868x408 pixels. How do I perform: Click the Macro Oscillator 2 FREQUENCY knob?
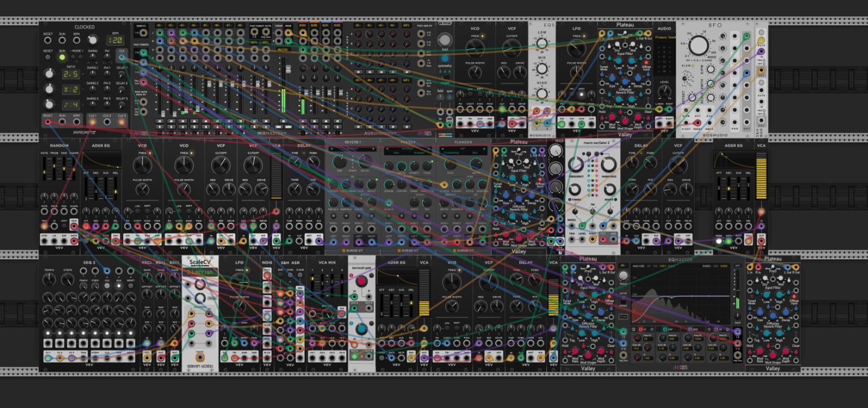(576, 164)
